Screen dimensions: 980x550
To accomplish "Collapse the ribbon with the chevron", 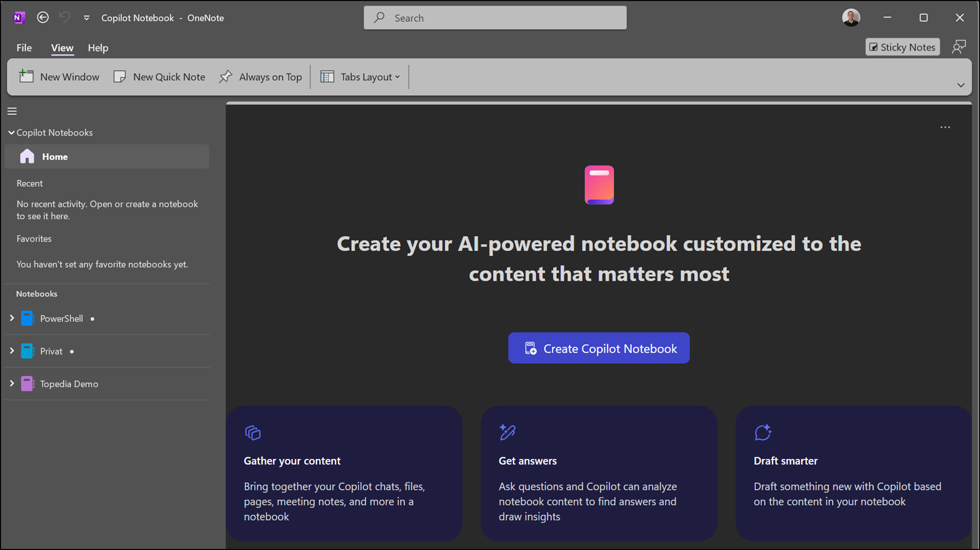I will (961, 84).
